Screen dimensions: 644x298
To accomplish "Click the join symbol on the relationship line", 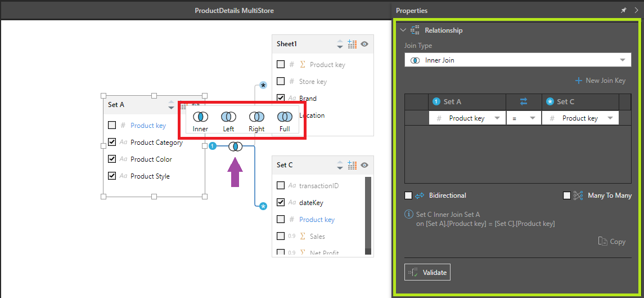I will coord(235,146).
